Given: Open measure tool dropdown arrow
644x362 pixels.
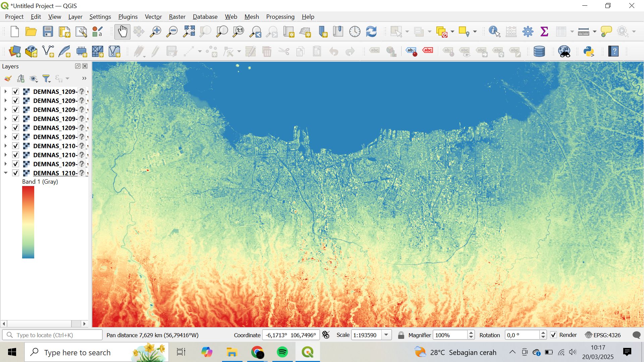Looking at the screenshot, I should tap(594, 32).
